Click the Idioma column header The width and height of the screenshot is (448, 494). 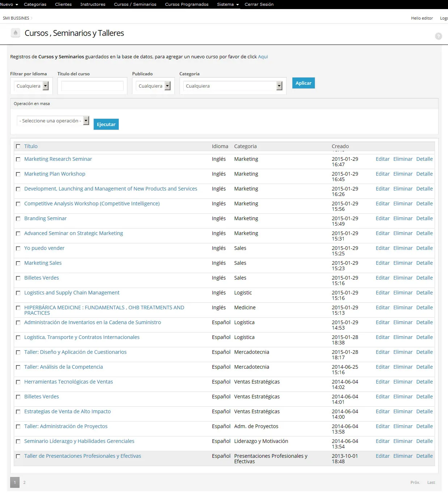pyautogui.click(x=220, y=146)
